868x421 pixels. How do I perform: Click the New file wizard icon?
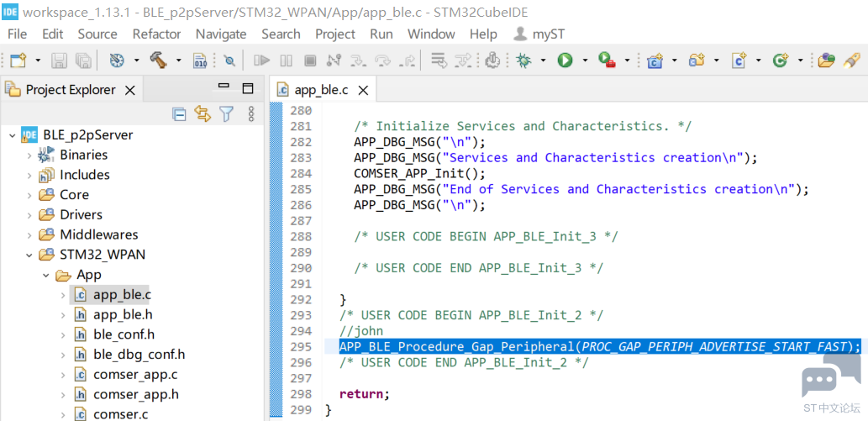[x=18, y=61]
